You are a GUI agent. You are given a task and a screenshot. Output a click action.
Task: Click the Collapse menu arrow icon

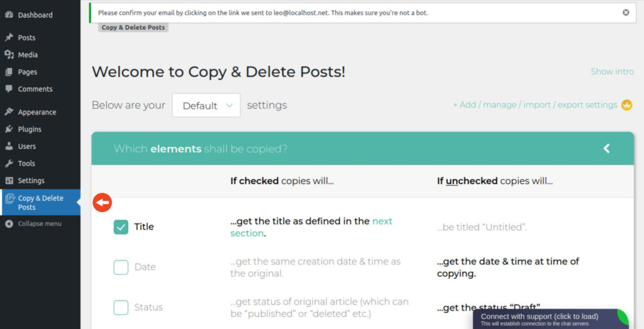coord(9,223)
